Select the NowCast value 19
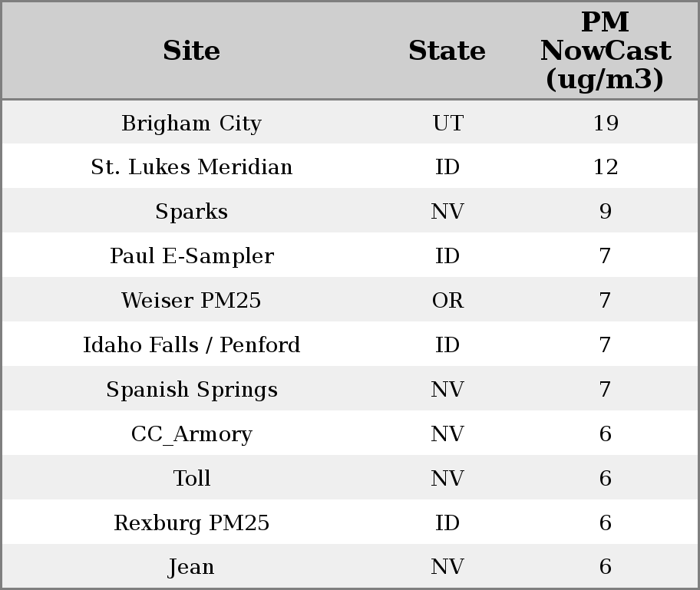The width and height of the screenshot is (700, 590). [605, 124]
